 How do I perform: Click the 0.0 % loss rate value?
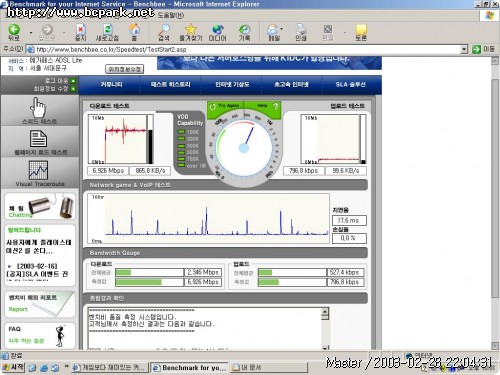349,238
